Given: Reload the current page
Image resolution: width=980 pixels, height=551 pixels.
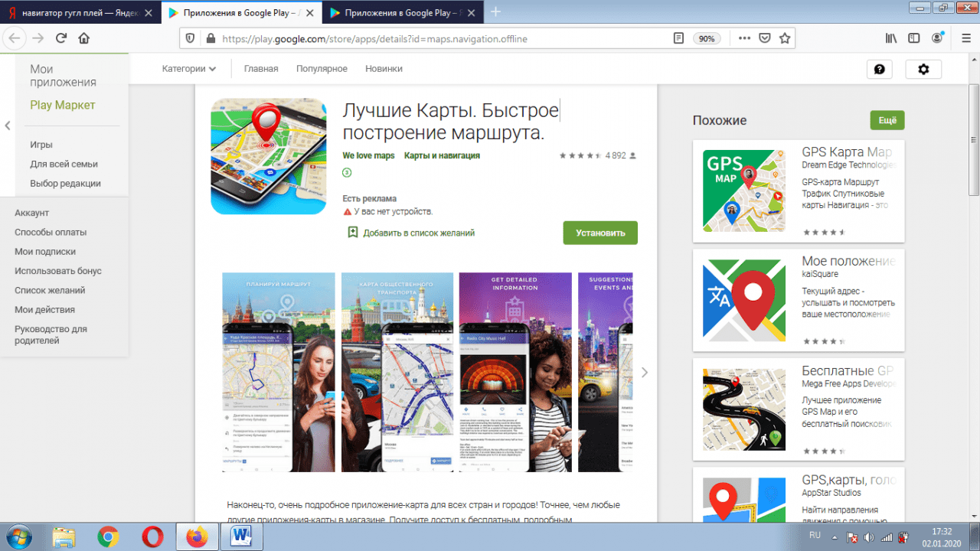Looking at the screenshot, I should (61, 38).
